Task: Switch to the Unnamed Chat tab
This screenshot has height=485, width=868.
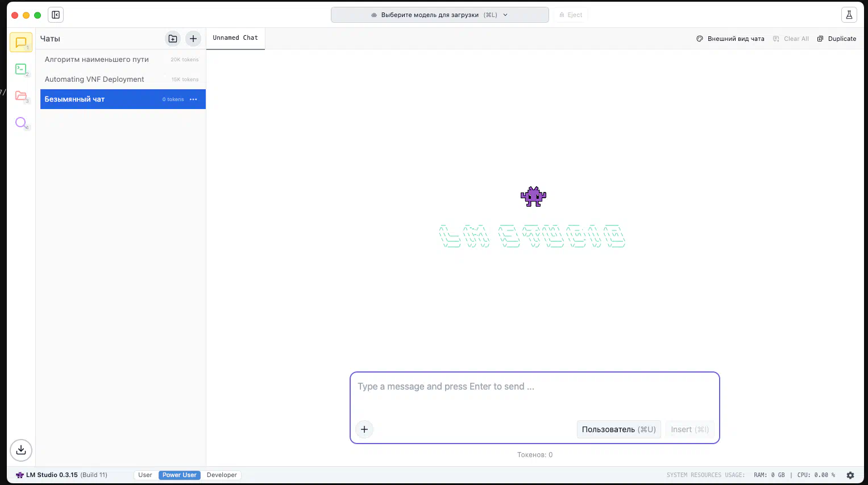Action: click(x=235, y=38)
